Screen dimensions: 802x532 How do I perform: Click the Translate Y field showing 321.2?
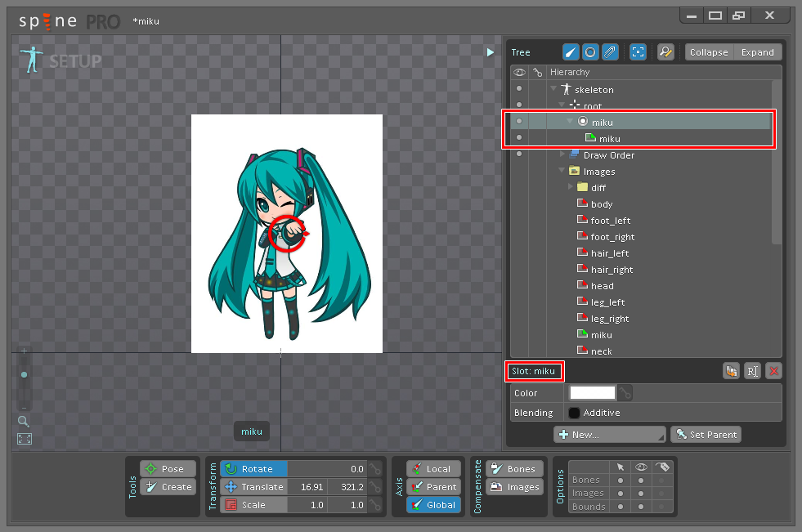point(347,487)
